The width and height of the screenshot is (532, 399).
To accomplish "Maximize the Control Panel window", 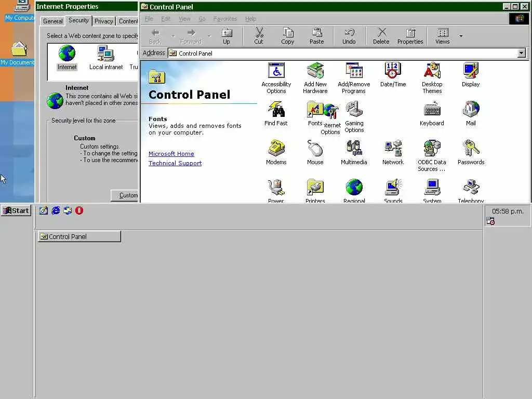I will pyautogui.click(x=515, y=6).
